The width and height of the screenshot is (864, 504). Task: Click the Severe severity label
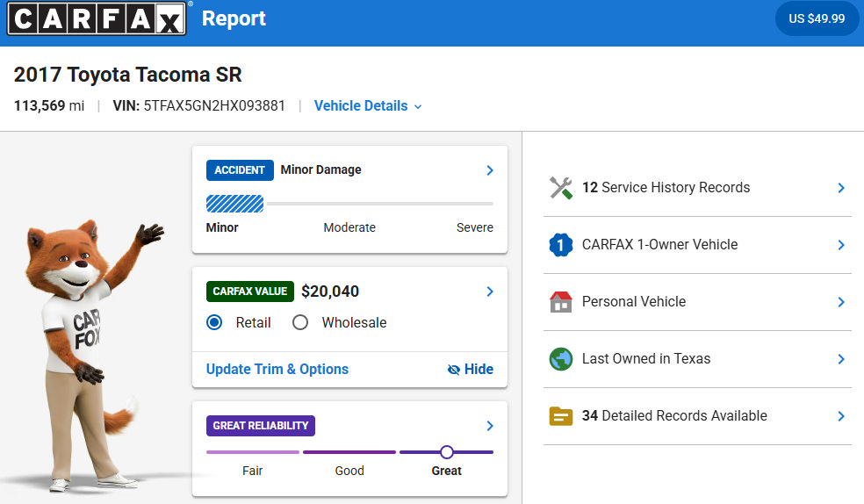coord(474,227)
